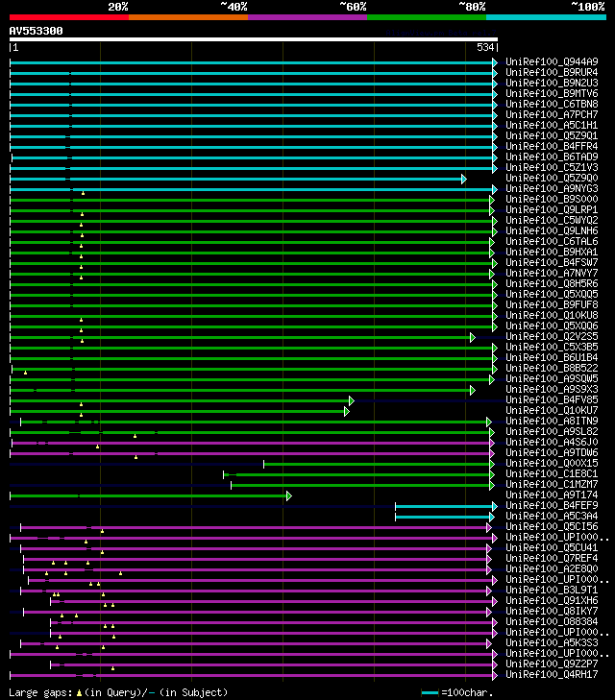The image size is (615, 700).
Task: Open hit UniRef100_B9RUR4
Action: 552,72
